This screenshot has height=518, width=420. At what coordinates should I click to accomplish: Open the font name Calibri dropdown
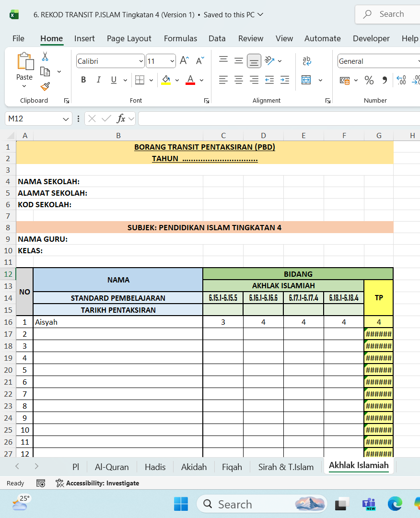[141, 61]
